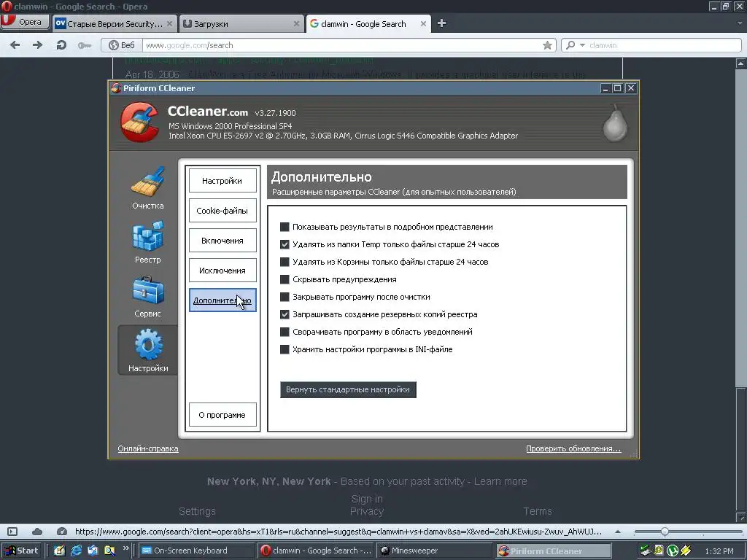Enable Сворачивать программу в область уведомлений
Screen dimensions: 747x560
pyautogui.click(x=285, y=332)
